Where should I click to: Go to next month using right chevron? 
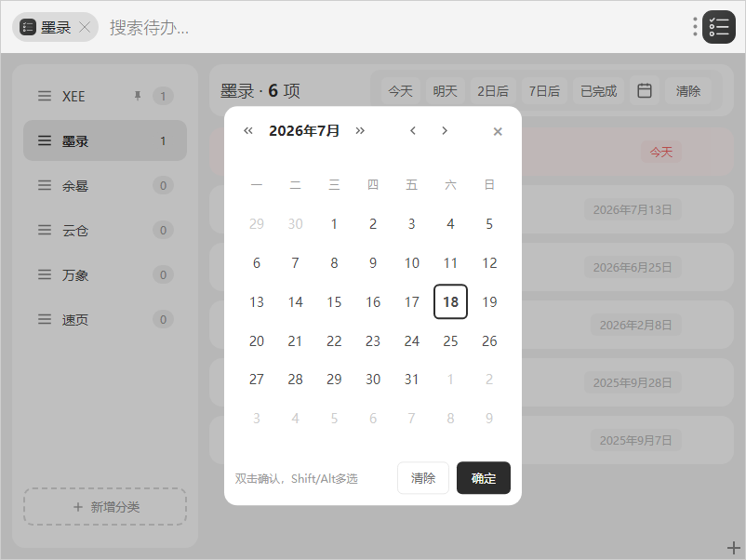445,131
